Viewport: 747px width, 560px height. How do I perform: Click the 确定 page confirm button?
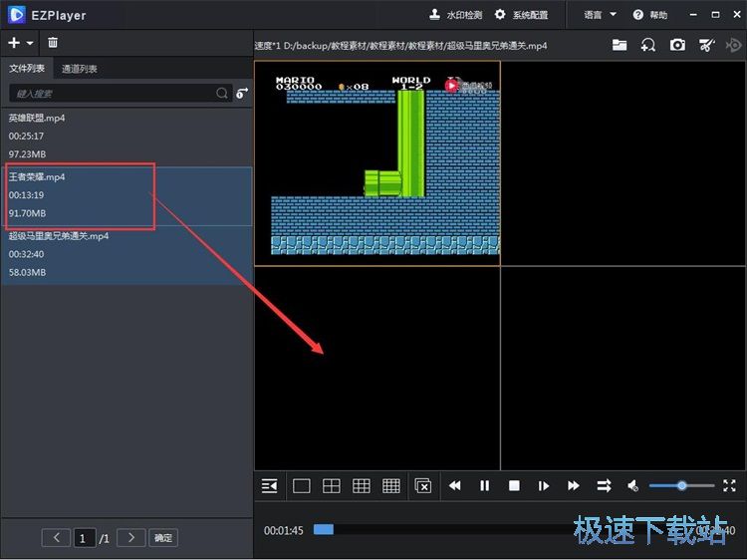[163, 538]
